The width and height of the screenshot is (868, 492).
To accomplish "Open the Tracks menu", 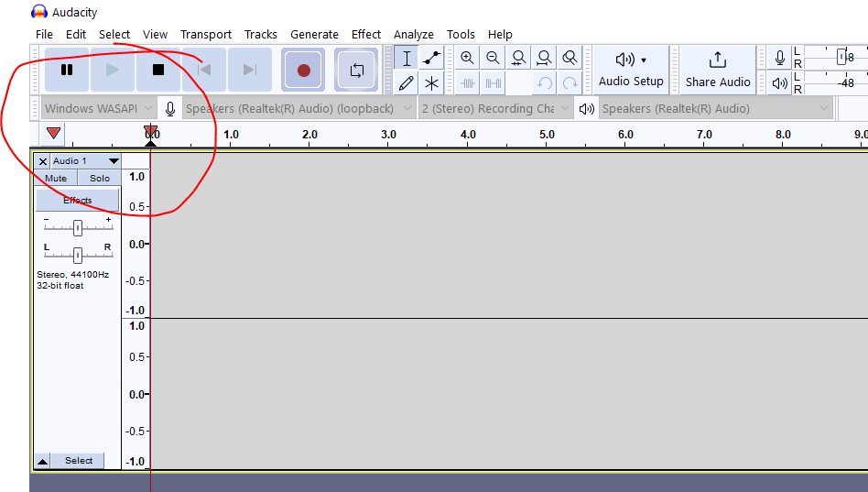I will [x=261, y=34].
